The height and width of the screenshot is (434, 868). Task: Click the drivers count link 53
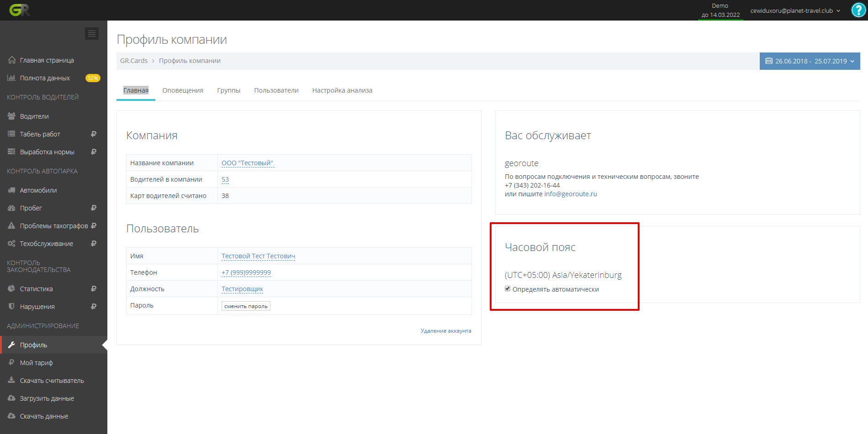(x=225, y=179)
